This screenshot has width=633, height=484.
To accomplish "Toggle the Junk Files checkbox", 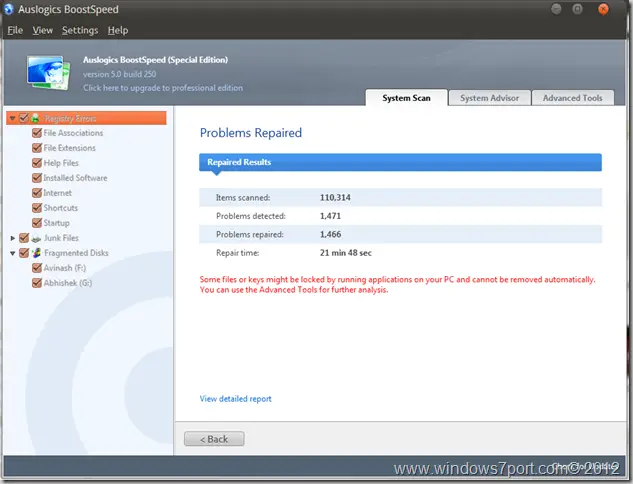I will [x=24, y=238].
